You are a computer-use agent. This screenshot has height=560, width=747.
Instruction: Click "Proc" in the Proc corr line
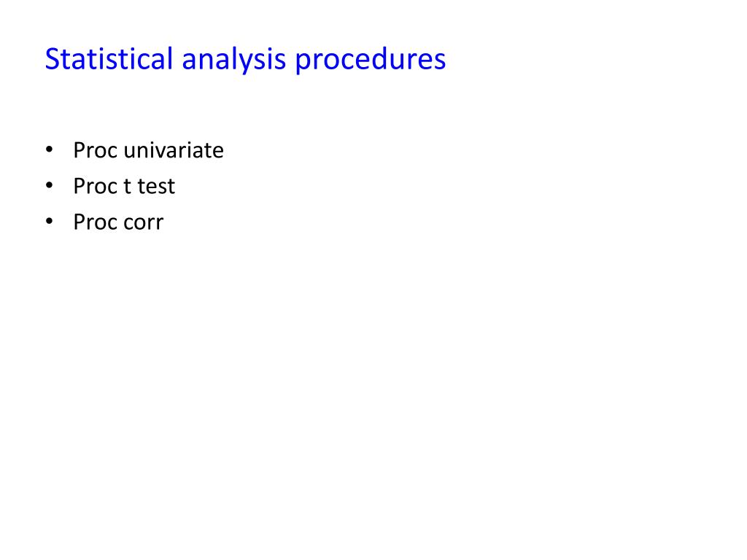96,222
